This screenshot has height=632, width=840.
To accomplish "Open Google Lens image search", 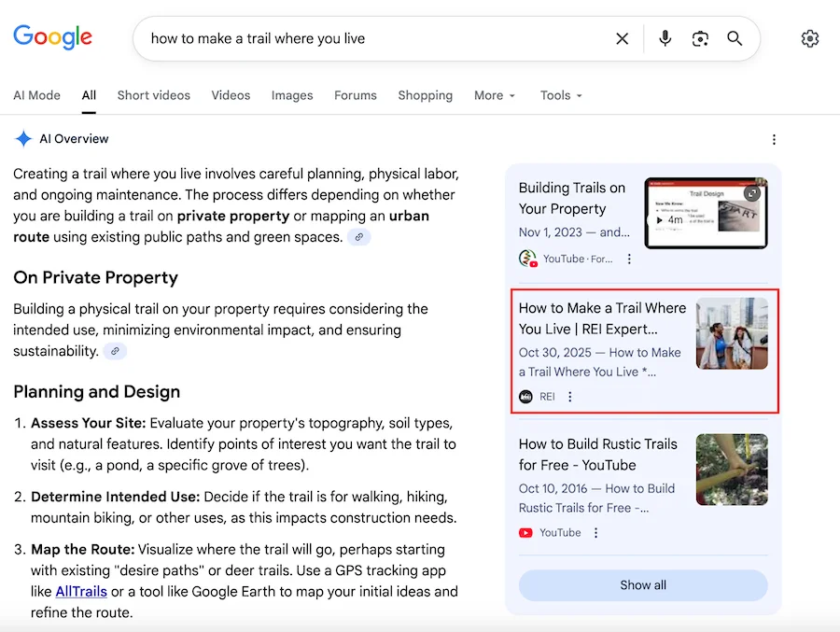I will pyautogui.click(x=700, y=38).
